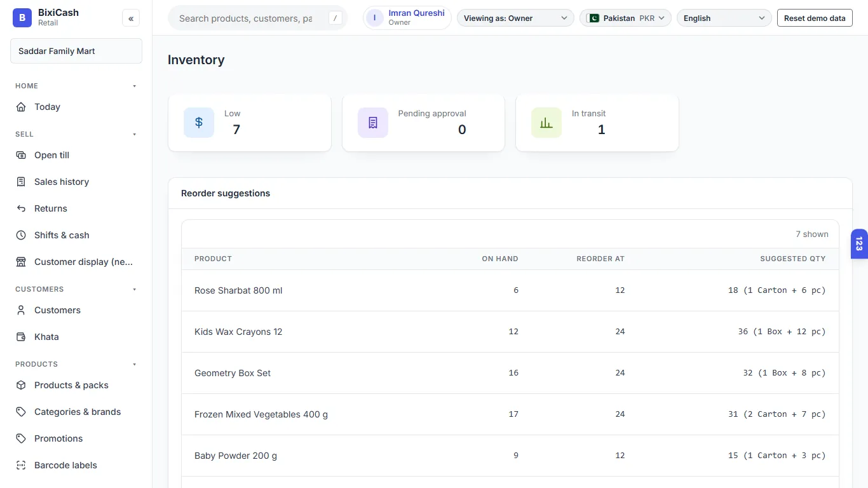Click the Khata wallet icon

click(x=21, y=337)
